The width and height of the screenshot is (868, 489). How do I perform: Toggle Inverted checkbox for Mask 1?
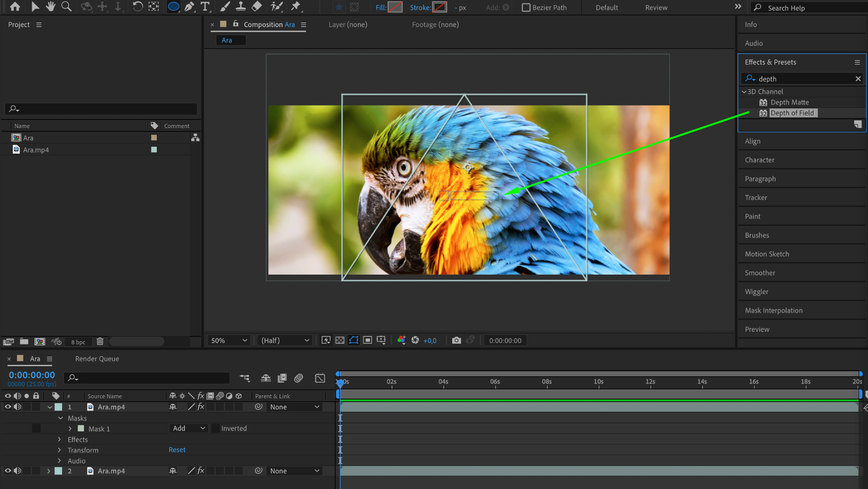pyautogui.click(x=216, y=428)
